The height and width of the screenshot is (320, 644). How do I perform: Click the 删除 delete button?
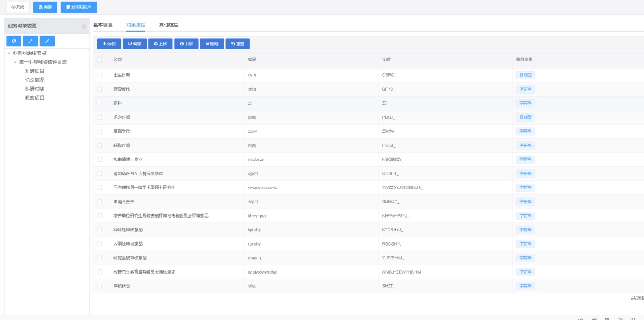[212, 44]
